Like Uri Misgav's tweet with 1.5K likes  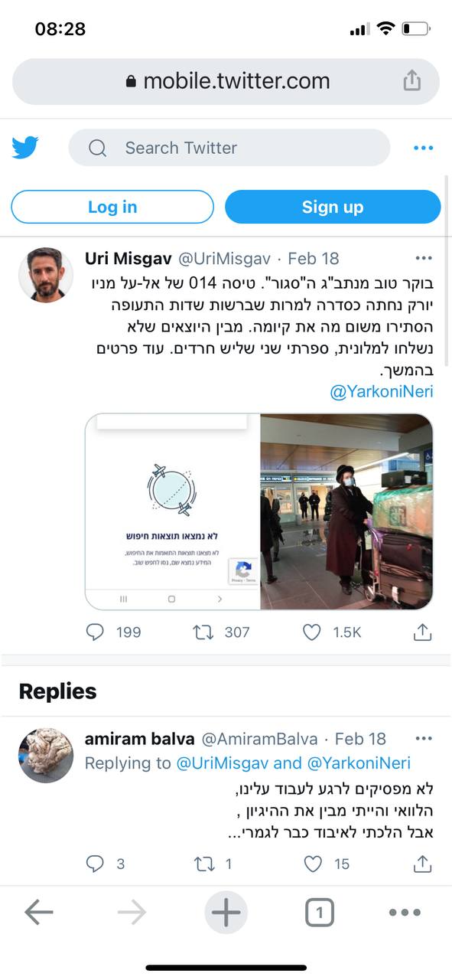(x=312, y=632)
